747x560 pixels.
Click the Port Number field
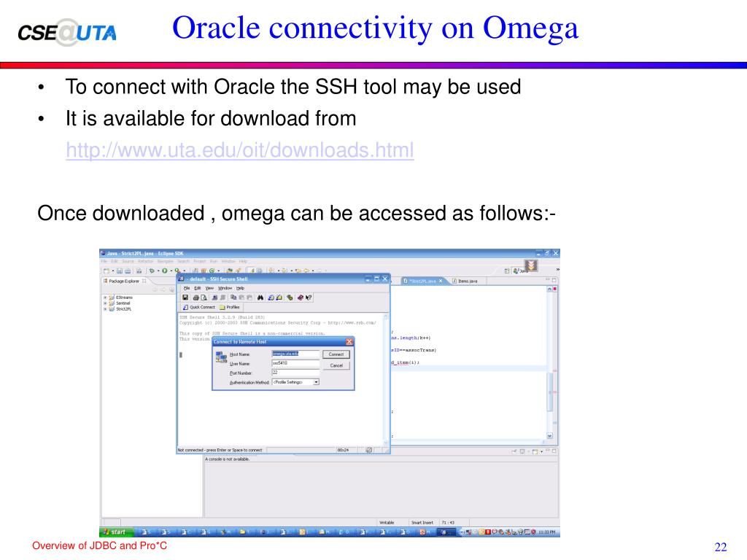pos(295,373)
